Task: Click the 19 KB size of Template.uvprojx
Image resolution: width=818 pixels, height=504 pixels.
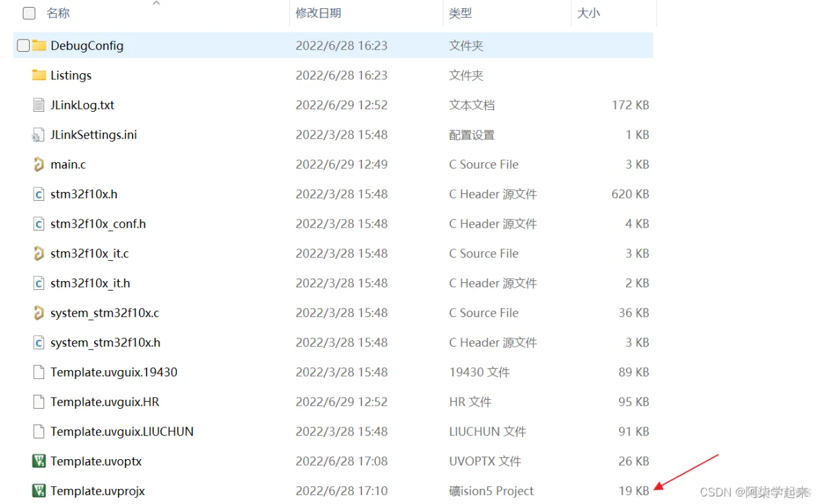Action: 634,491
